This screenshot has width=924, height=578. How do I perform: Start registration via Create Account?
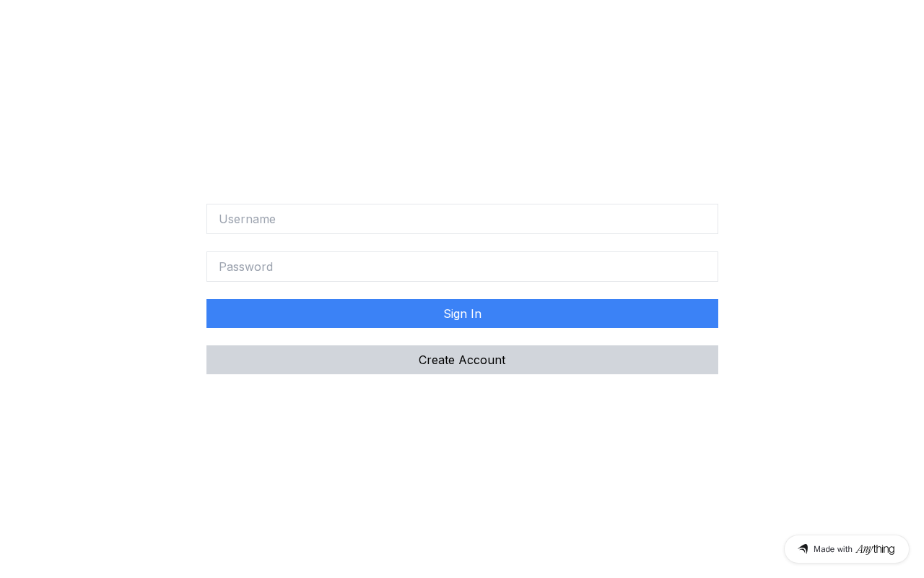pos(462,360)
